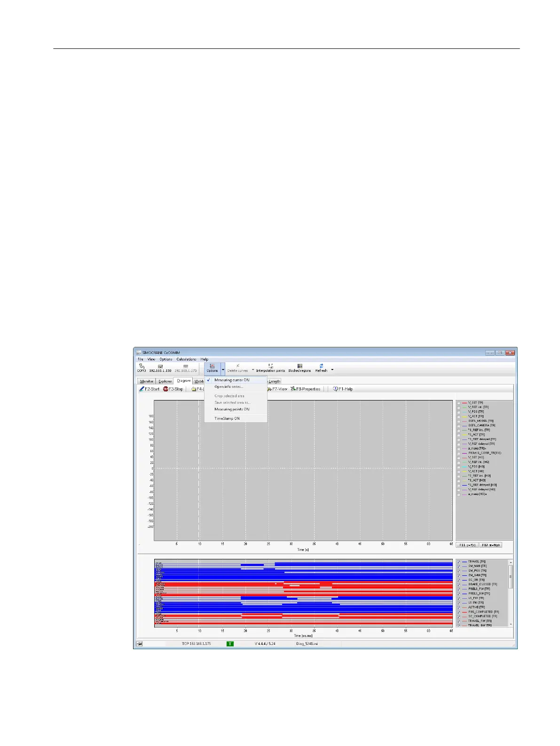
Task: Choose TimeStamp ON menu entry
Action: pyautogui.click(x=236, y=418)
